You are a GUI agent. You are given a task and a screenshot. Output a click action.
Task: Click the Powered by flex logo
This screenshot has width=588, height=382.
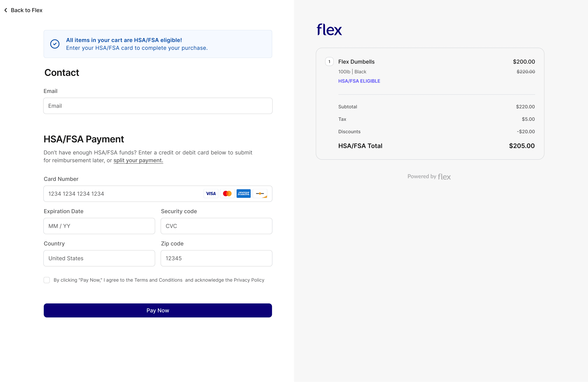click(429, 176)
